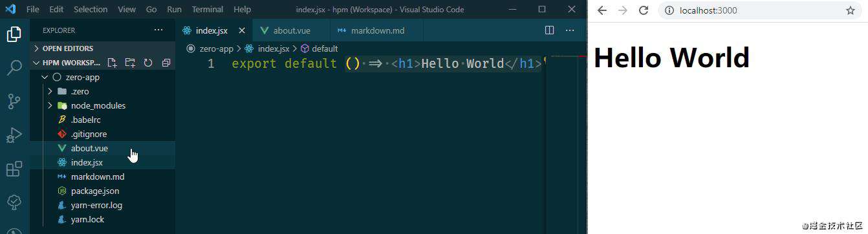This screenshot has width=868, height=234.
Task: View site information icon in address bar
Action: pos(670,10)
